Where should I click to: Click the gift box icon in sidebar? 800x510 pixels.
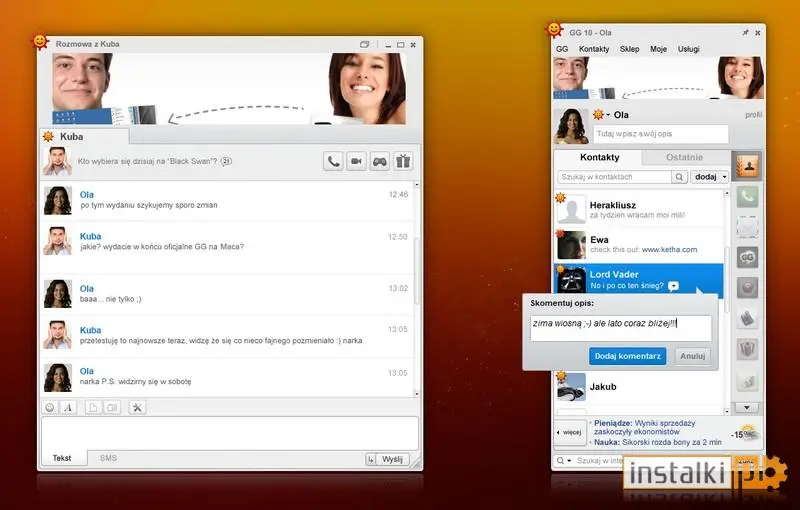747,349
